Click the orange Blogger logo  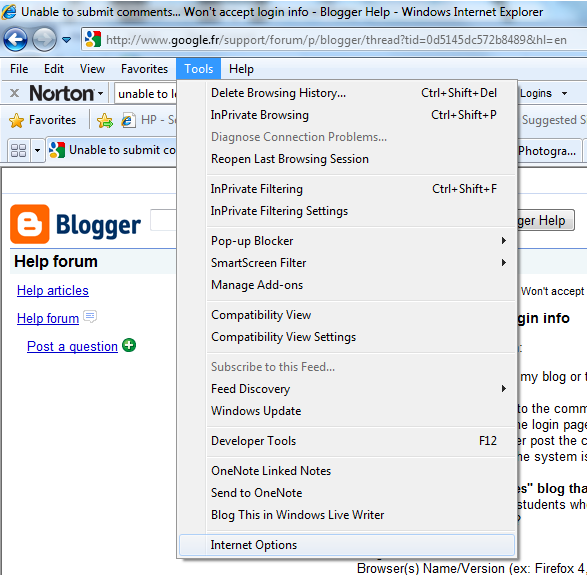[x=30, y=224]
